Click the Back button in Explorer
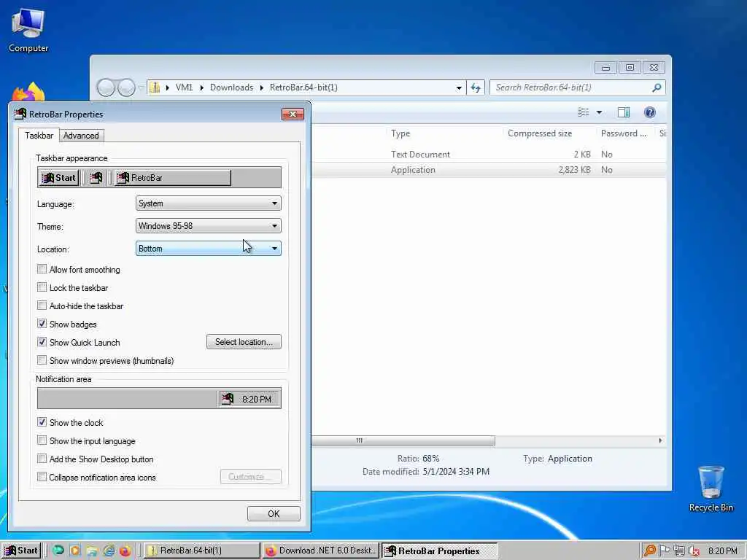 coord(106,87)
